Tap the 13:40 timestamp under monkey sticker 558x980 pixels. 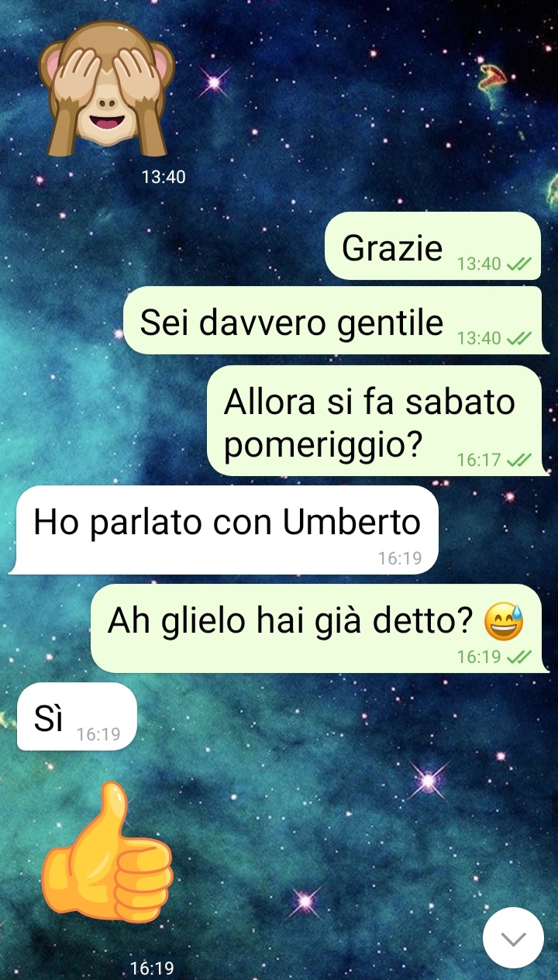[164, 177]
